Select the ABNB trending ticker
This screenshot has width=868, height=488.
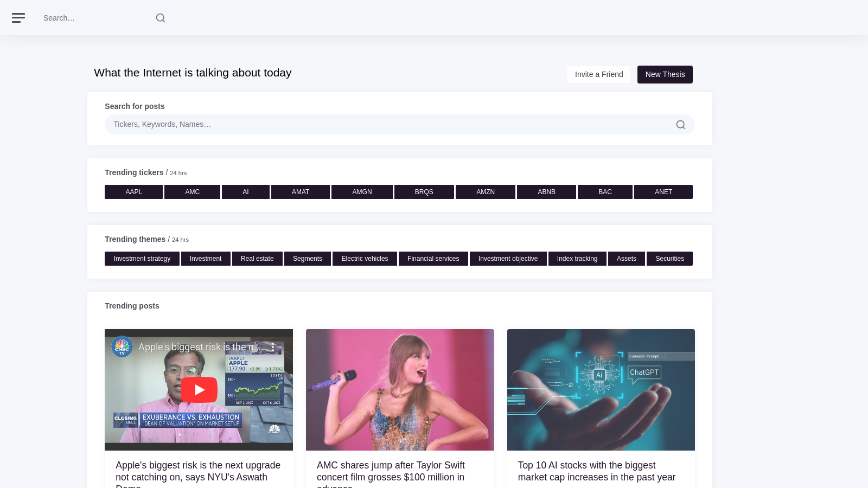(546, 192)
